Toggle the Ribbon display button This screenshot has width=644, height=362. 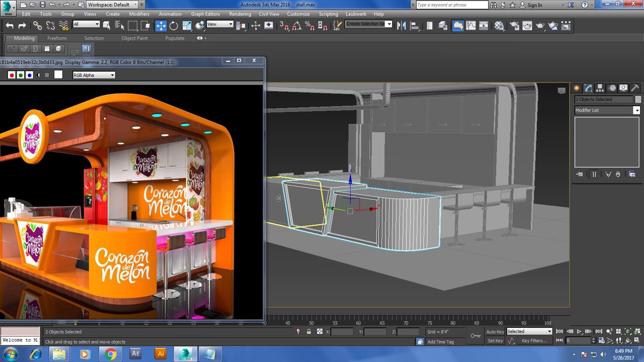pyautogui.click(x=458, y=26)
